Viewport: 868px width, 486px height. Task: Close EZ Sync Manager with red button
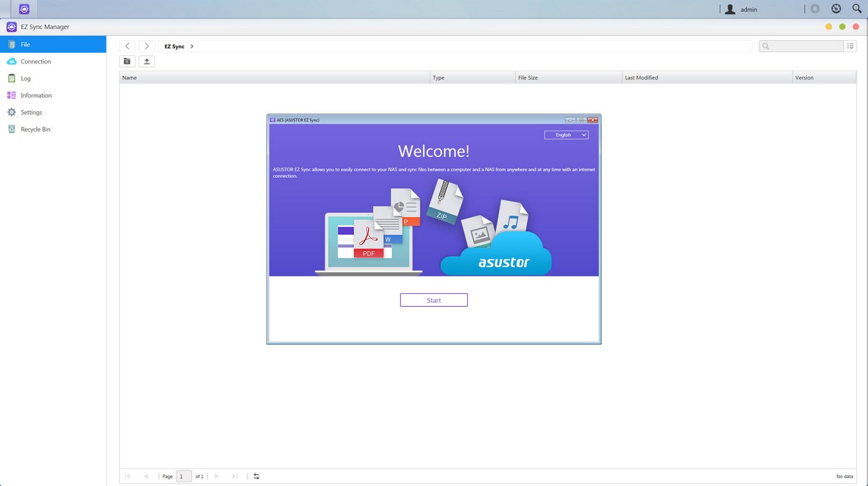point(856,26)
